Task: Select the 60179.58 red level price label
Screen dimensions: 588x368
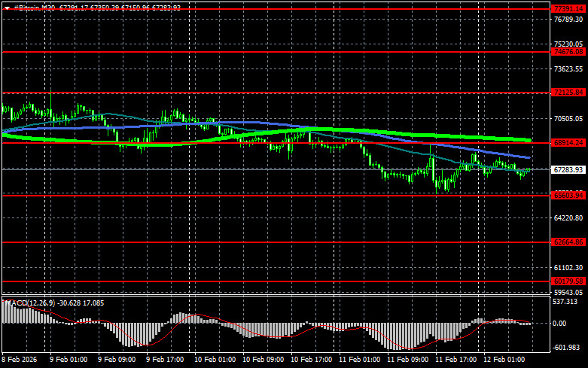Action: point(568,281)
